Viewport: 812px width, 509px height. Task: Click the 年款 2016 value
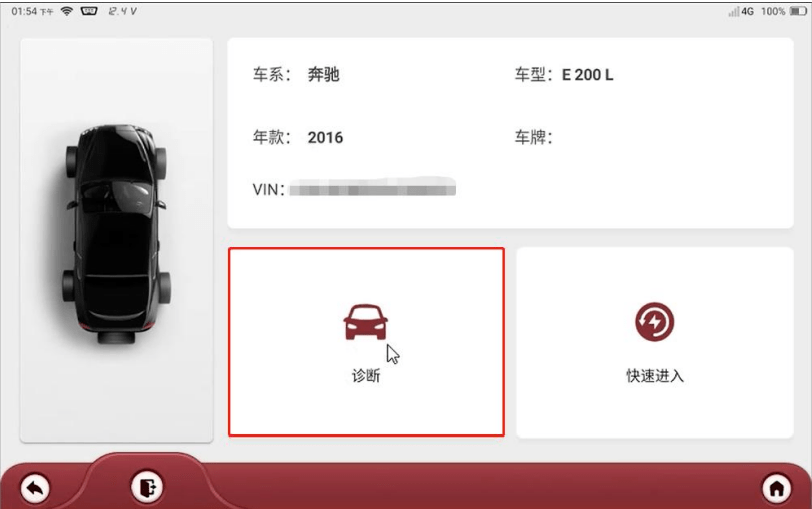[325, 137]
